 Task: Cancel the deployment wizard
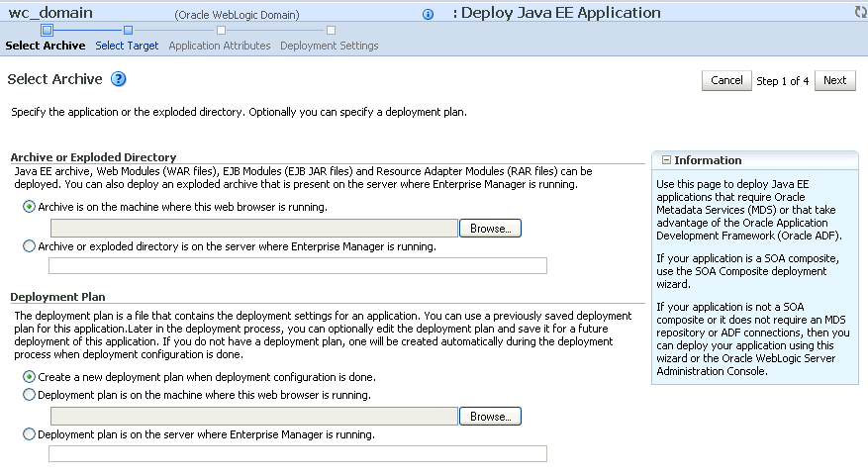[x=726, y=80]
